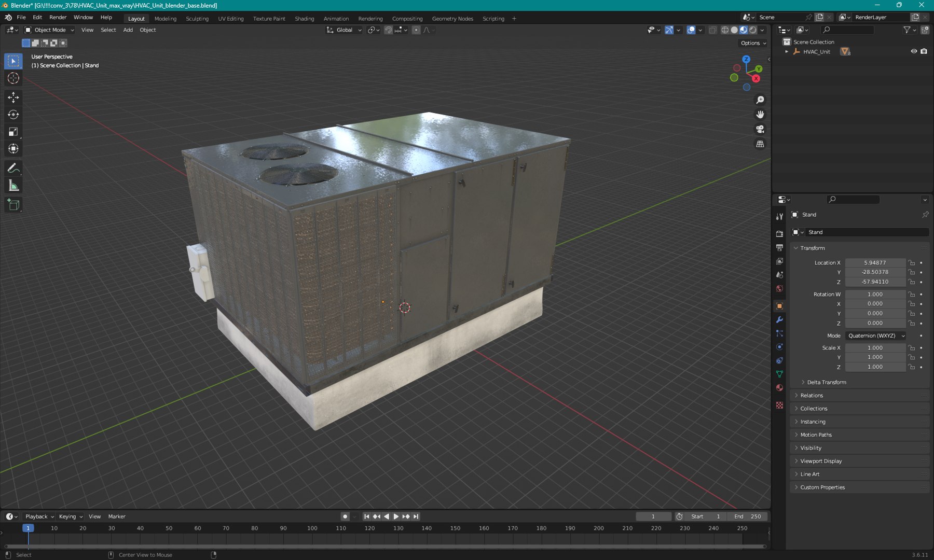The width and height of the screenshot is (934, 560).
Task: Select the Measure tool
Action: [x=13, y=186]
